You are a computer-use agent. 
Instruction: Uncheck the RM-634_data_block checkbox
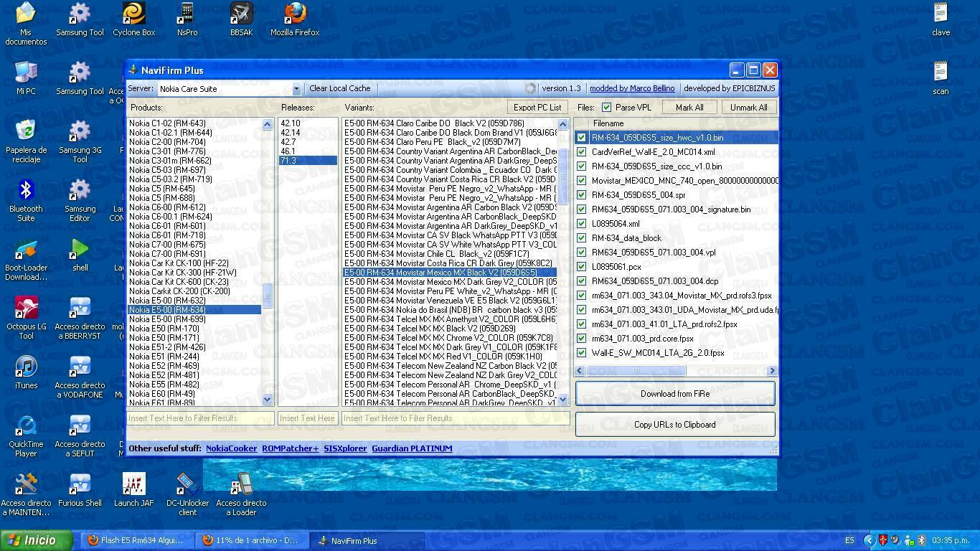(x=582, y=238)
